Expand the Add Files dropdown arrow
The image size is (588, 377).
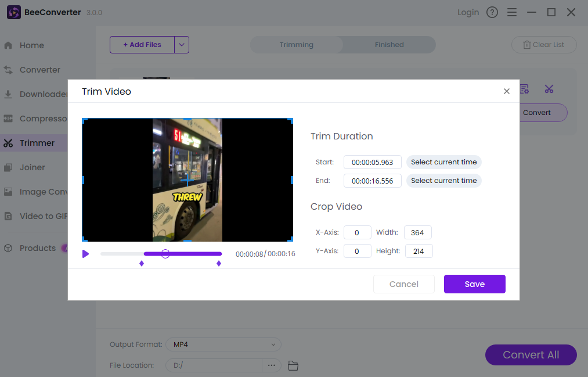point(182,45)
